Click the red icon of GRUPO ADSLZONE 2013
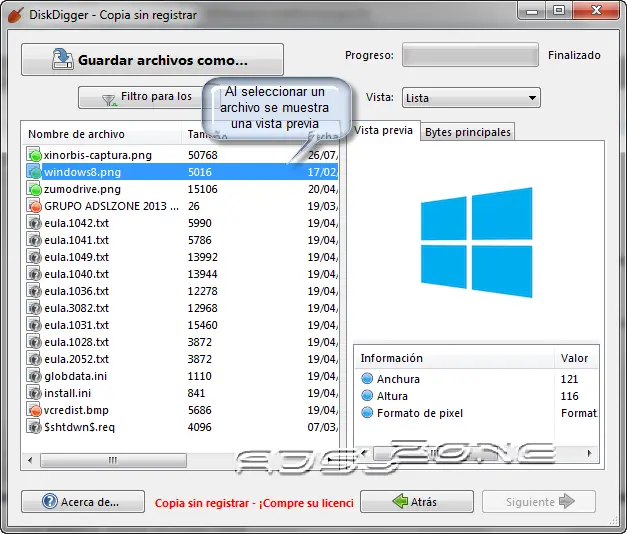The image size is (627, 534). pyautogui.click(x=34, y=206)
